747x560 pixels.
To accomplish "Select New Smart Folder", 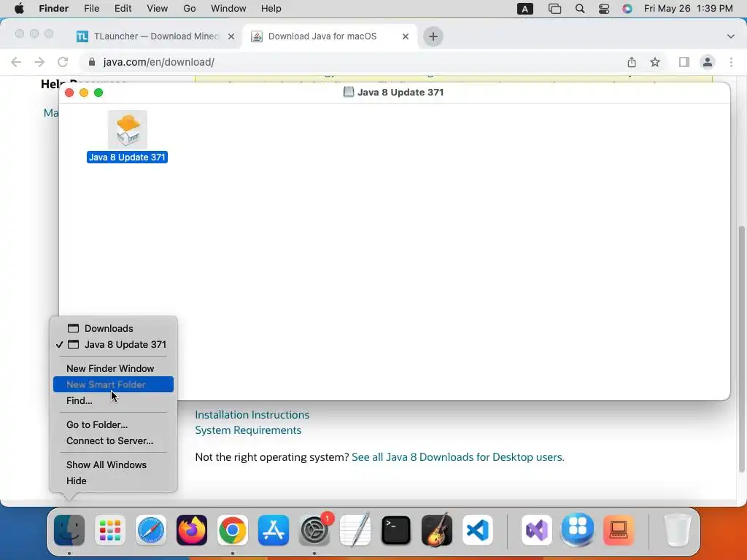I will pyautogui.click(x=113, y=384).
